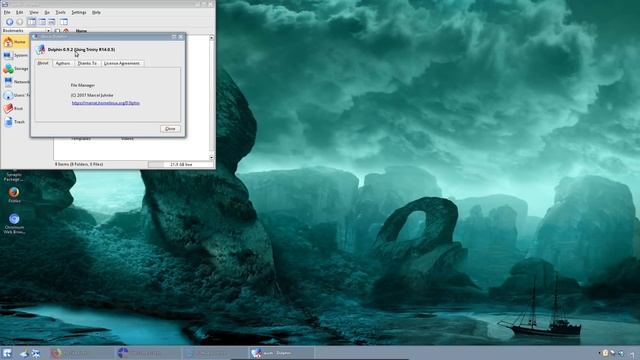Click the home icon in Dolphin's location bar
Viewport: 640px width, 360px height.
coord(66,31)
